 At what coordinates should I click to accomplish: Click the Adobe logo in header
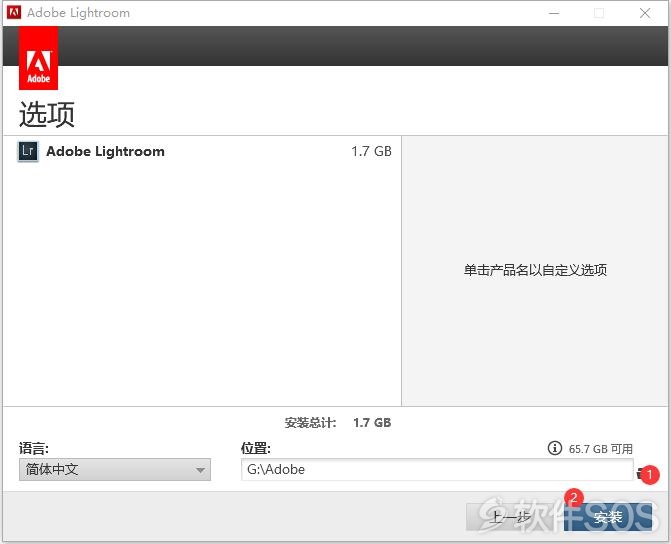(x=39, y=58)
